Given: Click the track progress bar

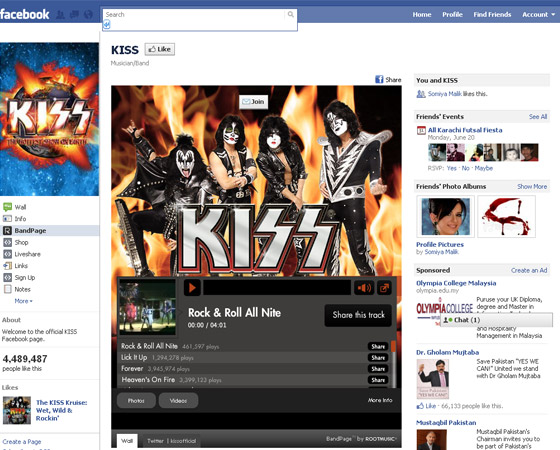Looking at the screenshot, I should click(277, 288).
